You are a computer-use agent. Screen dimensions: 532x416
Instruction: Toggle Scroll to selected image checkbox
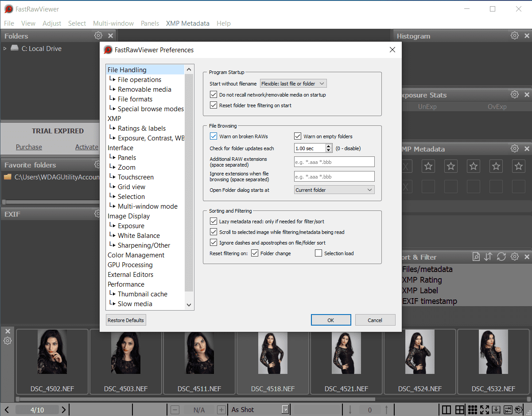click(214, 232)
